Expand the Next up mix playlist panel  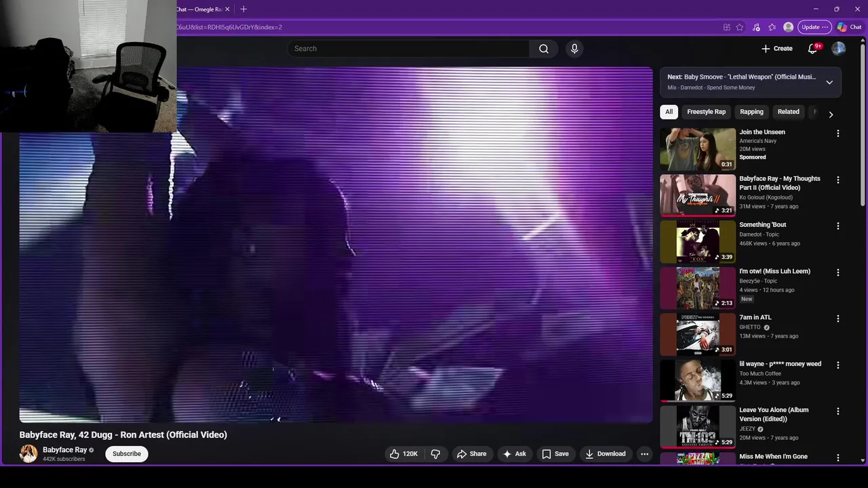829,82
